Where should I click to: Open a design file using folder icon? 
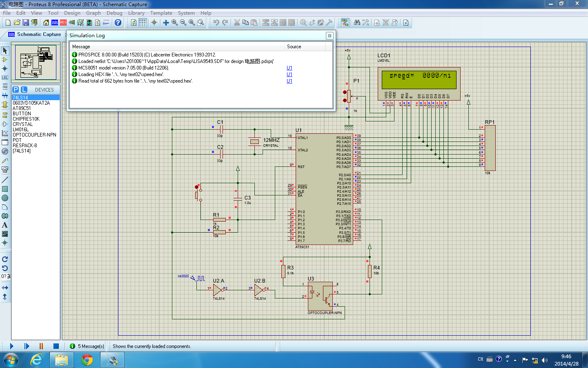[17, 22]
